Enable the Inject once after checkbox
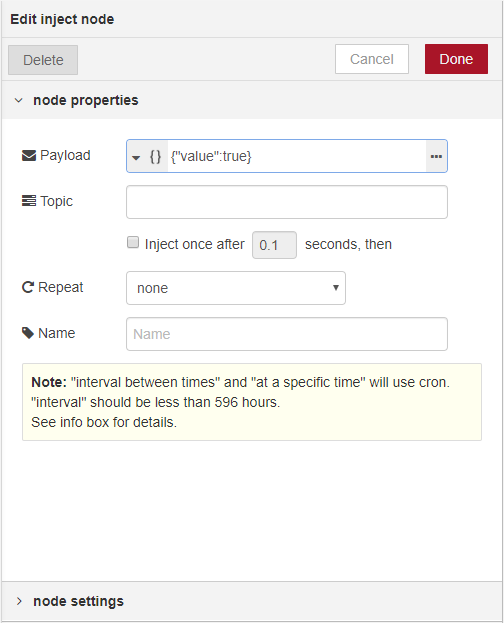The width and height of the screenshot is (504, 623). [x=133, y=242]
